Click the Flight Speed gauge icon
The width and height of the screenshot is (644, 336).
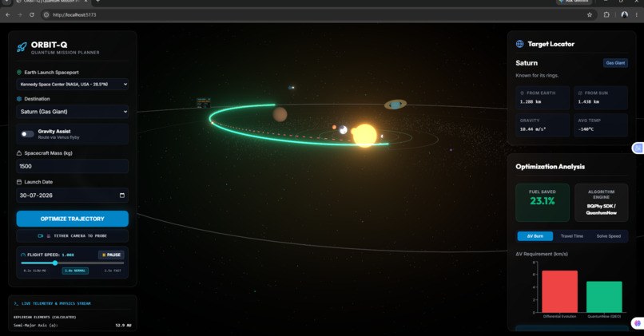[23, 255]
